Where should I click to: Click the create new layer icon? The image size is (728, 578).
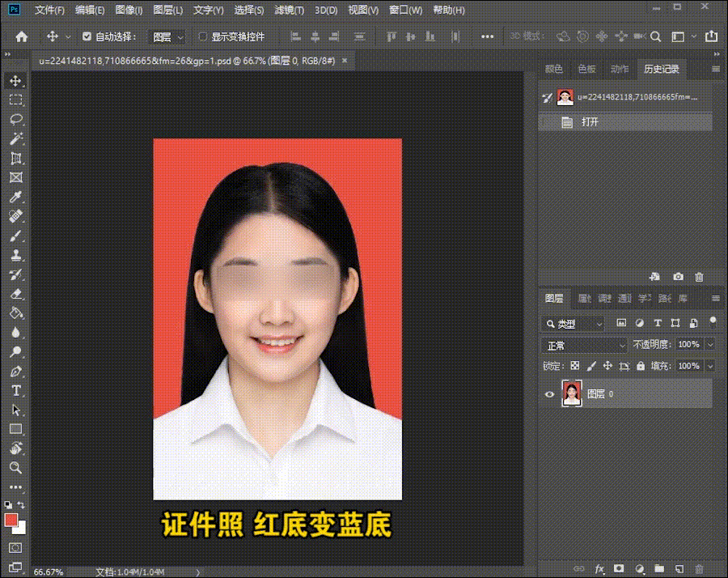pos(679,568)
